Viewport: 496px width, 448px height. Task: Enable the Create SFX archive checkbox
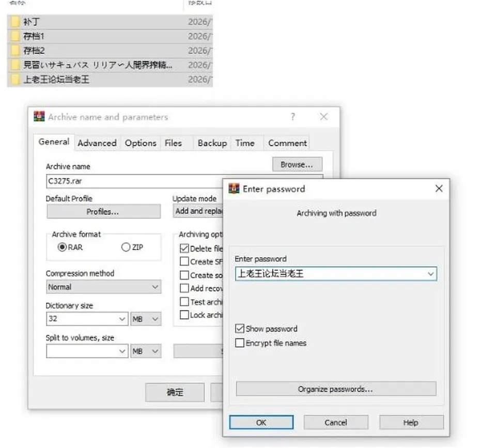tap(184, 261)
